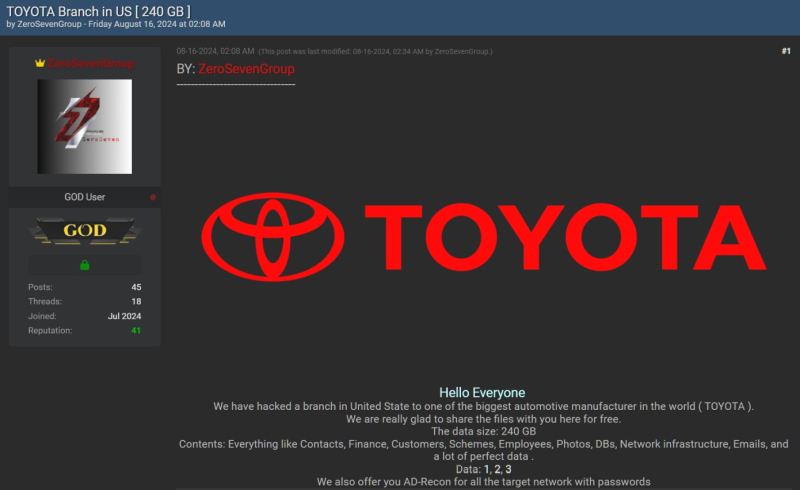Open ZeroSevenGroup profile from sidebar username
This screenshot has height=490, width=800.
[91, 64]
